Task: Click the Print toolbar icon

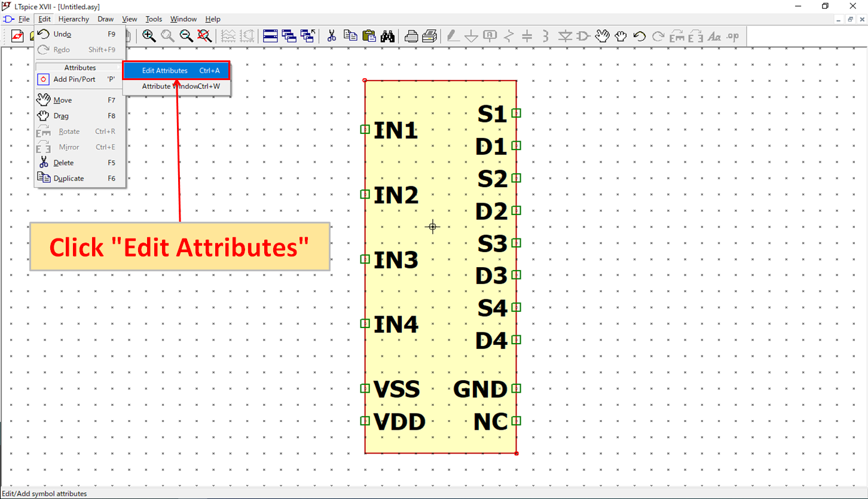Action: [411, 36]
